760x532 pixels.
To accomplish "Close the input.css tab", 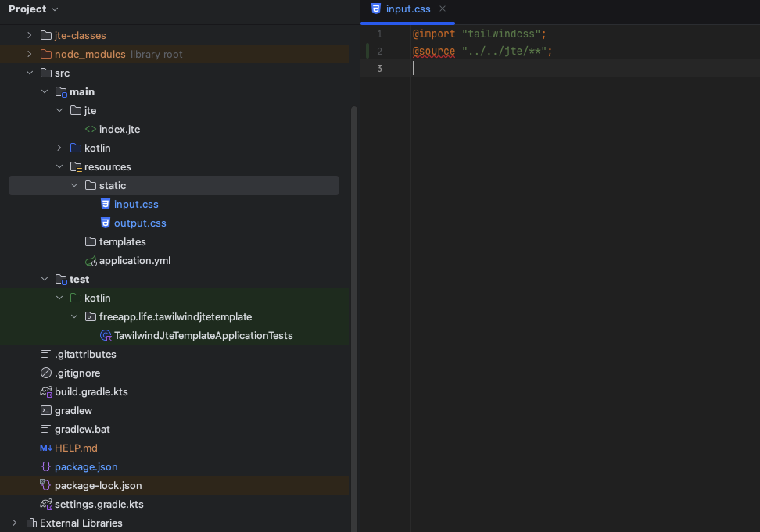I will (442, 9).
